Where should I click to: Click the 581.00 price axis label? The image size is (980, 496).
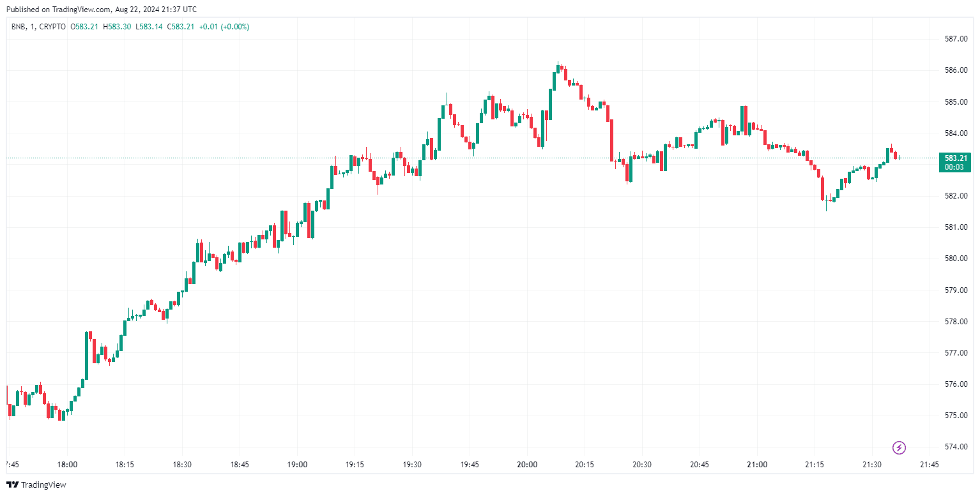[x=956, y=227]
